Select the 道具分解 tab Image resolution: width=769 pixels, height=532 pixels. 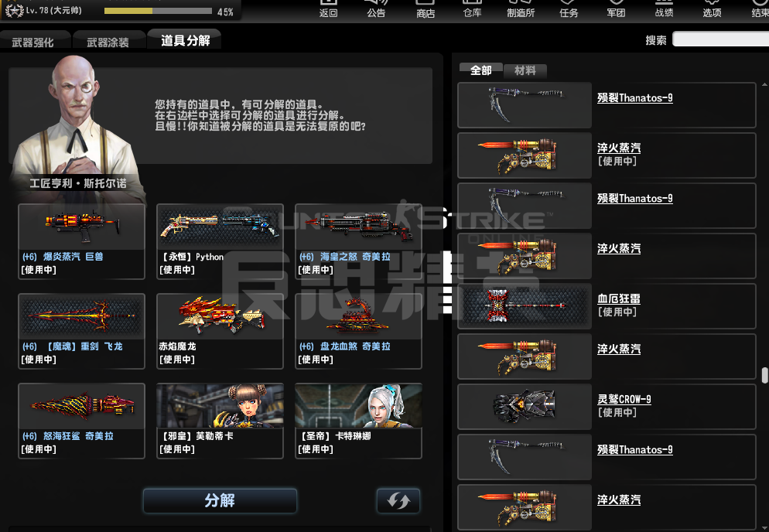[x=186, y=40]
